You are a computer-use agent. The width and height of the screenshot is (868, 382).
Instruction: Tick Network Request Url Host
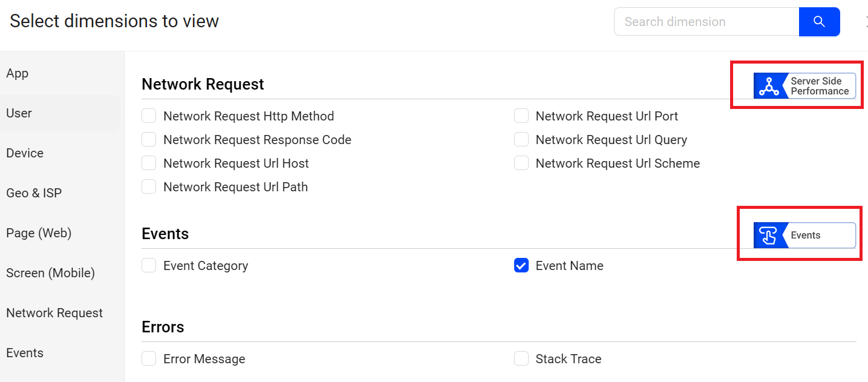click(x=149, y=163)
